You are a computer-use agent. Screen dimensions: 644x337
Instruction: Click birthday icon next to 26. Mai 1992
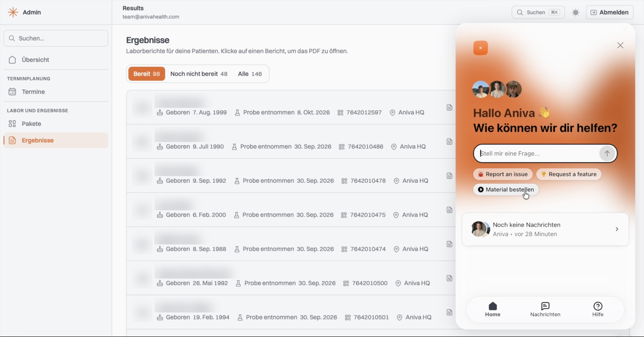(160, 283)
